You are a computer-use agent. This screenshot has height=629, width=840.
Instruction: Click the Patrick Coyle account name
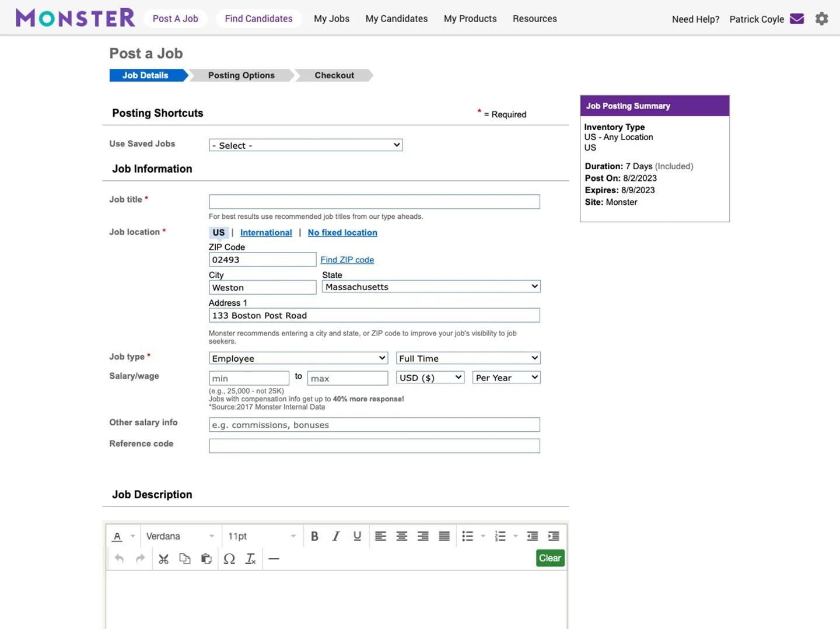pyautogui.click(x=757, y=19)
